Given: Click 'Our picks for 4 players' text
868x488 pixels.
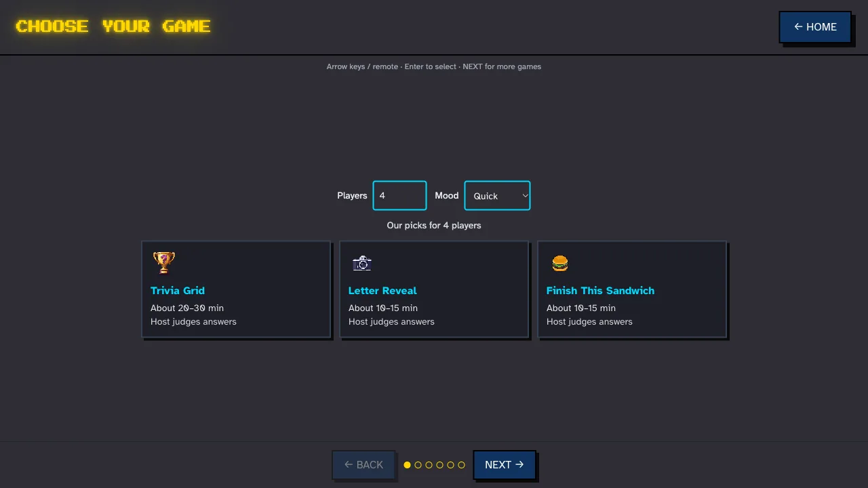Looking at the screenshot, I should point(434,225).
